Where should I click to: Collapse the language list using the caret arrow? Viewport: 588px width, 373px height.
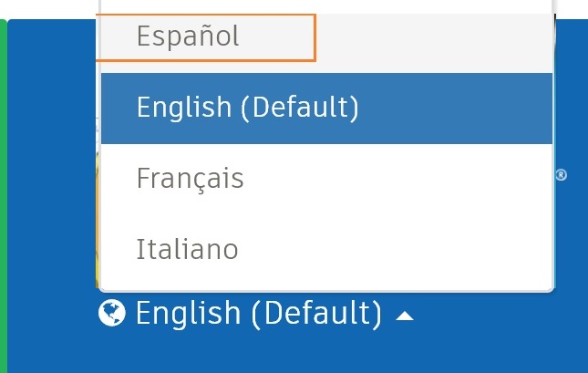(405, 316)
